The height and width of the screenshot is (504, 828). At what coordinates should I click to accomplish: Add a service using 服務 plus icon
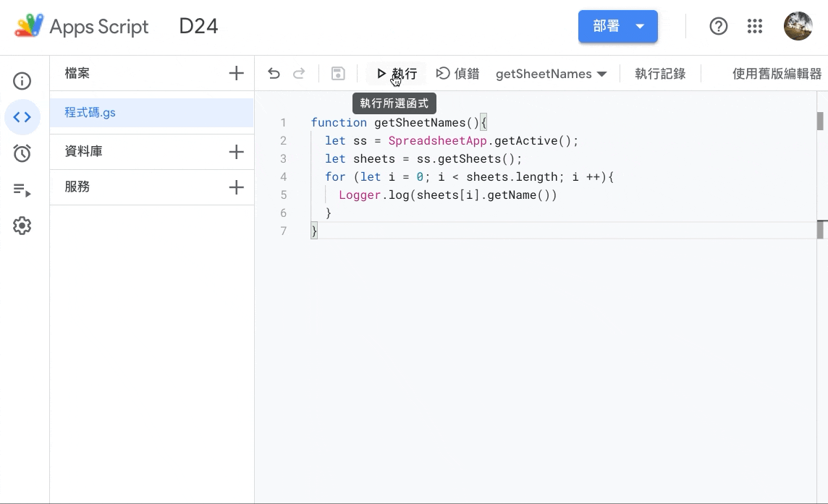point(236,187)
